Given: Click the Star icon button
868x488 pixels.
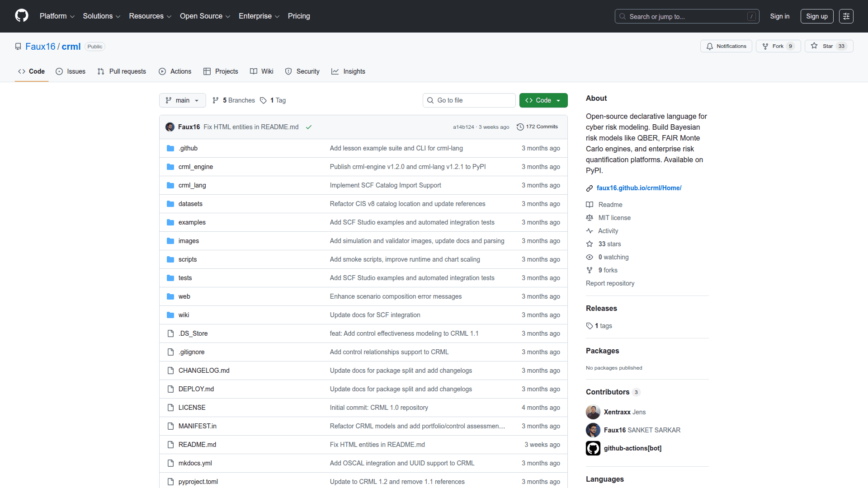Looking at the screenshot, I should 814,46.
